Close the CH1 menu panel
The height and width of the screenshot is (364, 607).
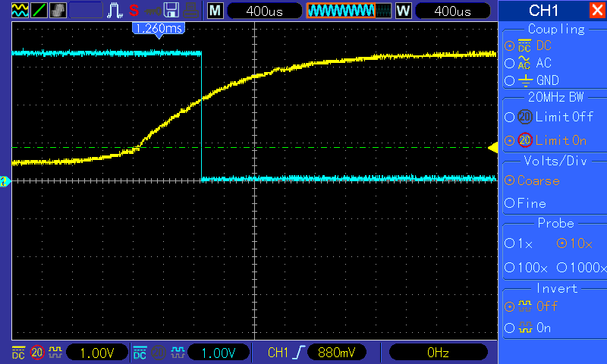tap(597, 11)
